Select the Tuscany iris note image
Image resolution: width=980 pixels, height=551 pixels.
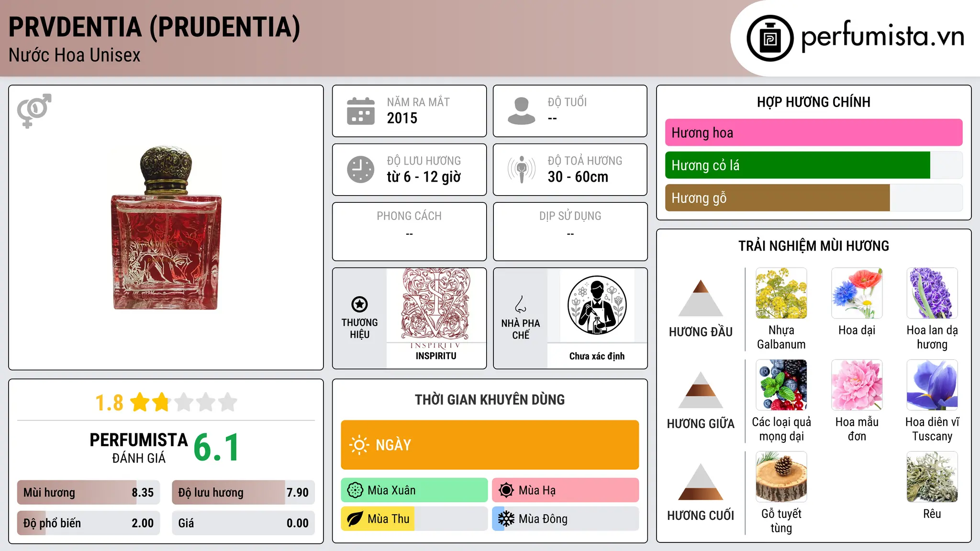point(932,385)
